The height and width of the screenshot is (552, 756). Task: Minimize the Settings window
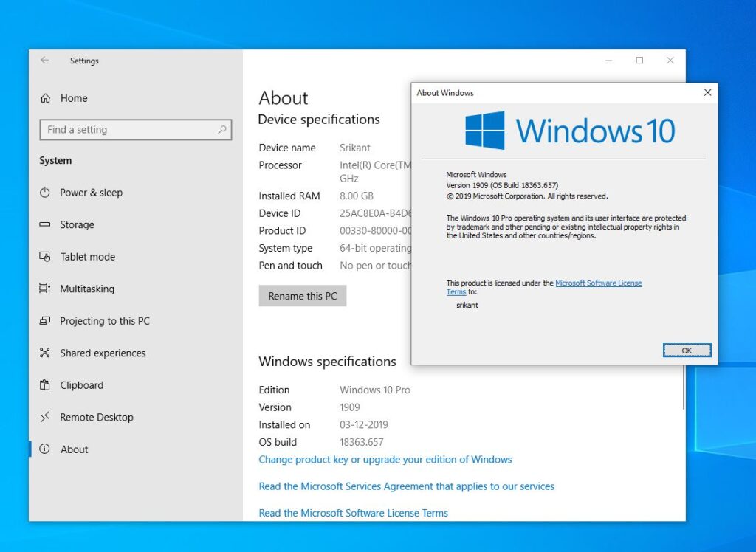coord(609,61)
